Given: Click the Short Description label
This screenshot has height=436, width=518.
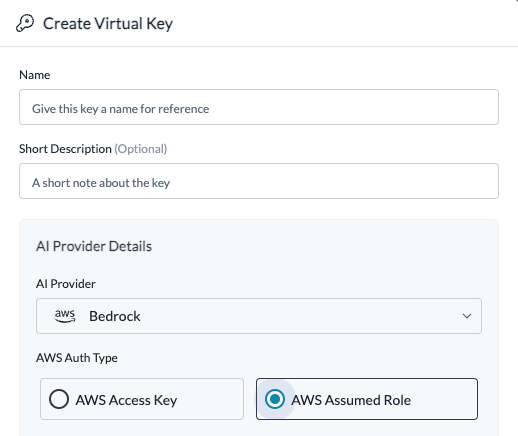Looking at the screenshot, I should tap(65, 149).
